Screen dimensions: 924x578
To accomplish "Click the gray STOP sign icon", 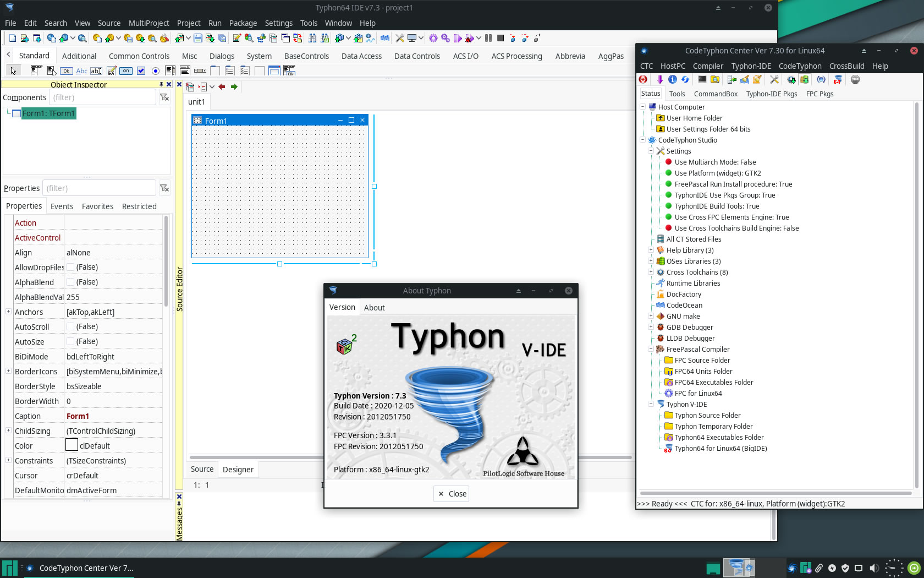I will coord(855,80).
